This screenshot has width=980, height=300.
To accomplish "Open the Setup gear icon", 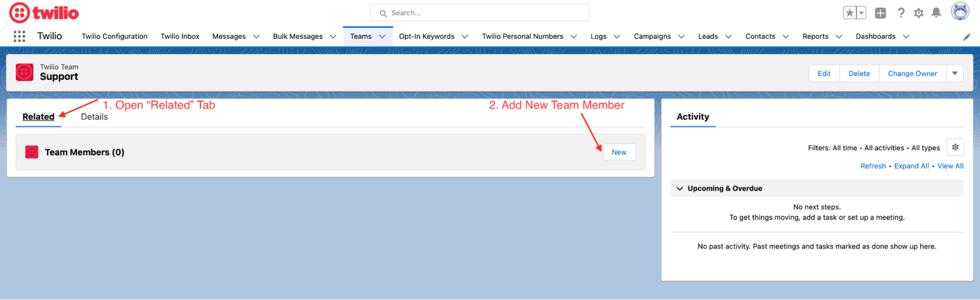I will [919, 13].
